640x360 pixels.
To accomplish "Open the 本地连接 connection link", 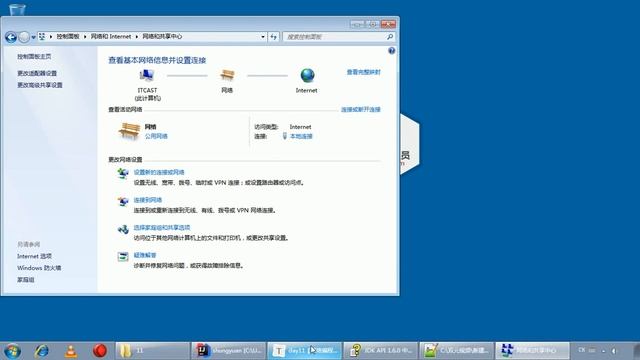I will (x=301, y=136).
